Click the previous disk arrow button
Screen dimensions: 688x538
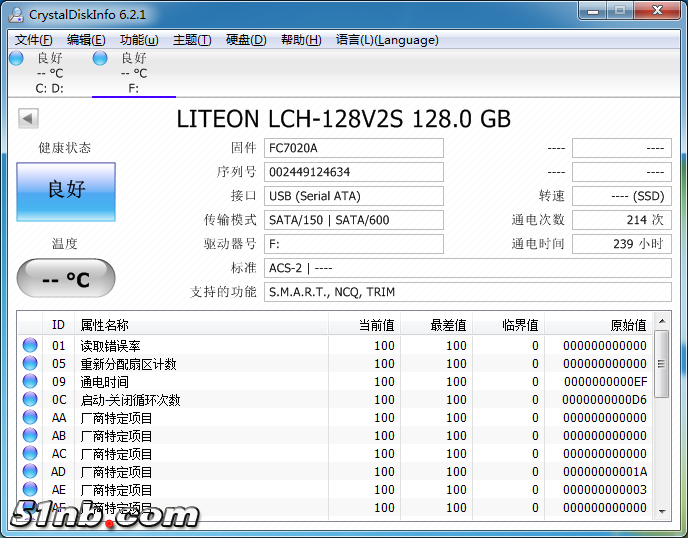click(x=29, y=118)
